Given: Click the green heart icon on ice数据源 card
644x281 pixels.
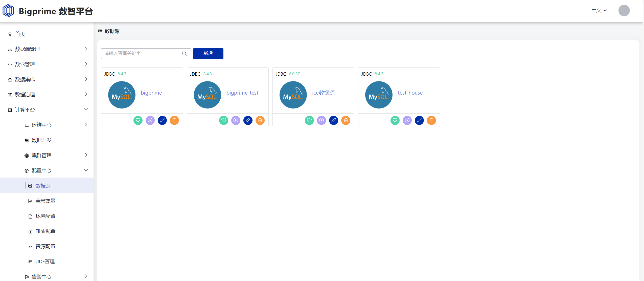Looking at the screenshot, I should (x=309, y=120).
